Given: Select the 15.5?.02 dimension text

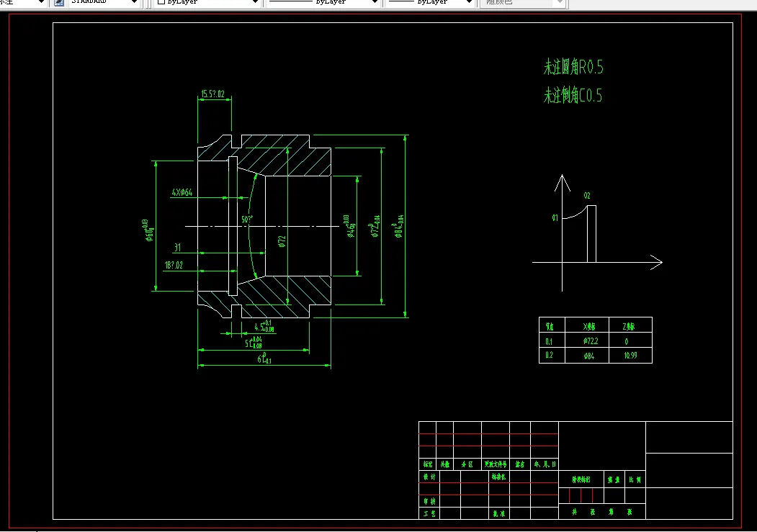Looking at the screenshot, I should tap(213, 94).
